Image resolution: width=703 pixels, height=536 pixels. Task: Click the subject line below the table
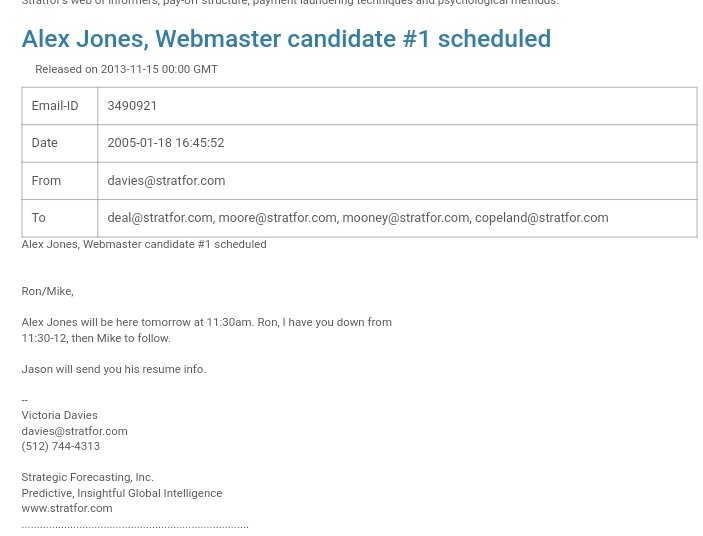coord(144,244)
